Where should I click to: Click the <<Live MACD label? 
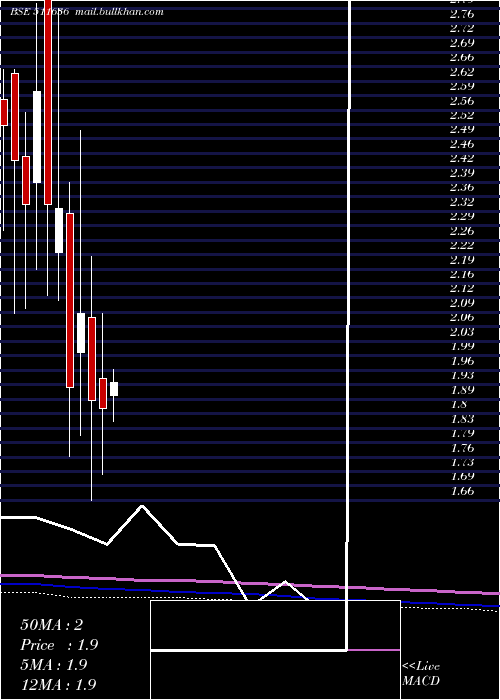tap(421, 674)
